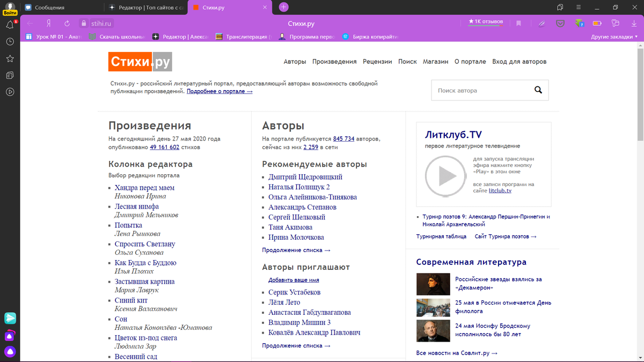Open the downloads arrow icon
644x362 pixels.
(x=634, y=23)
